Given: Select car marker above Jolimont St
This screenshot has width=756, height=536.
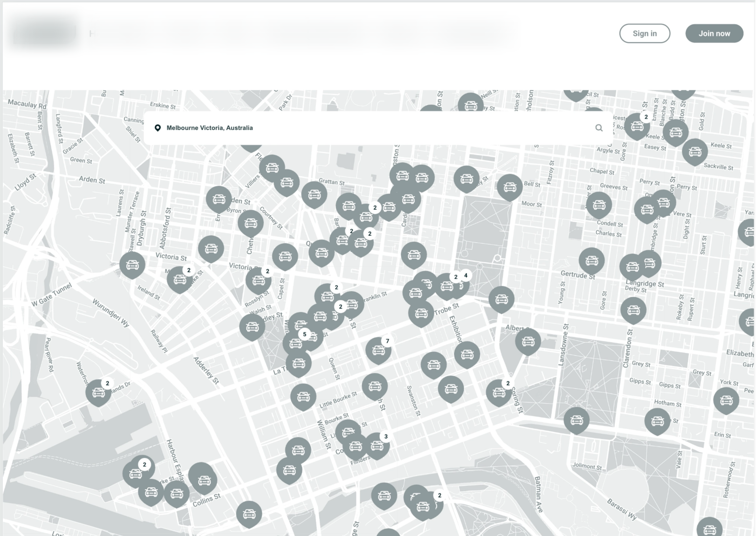Looking at the screenshot, I should click(576, 421).
